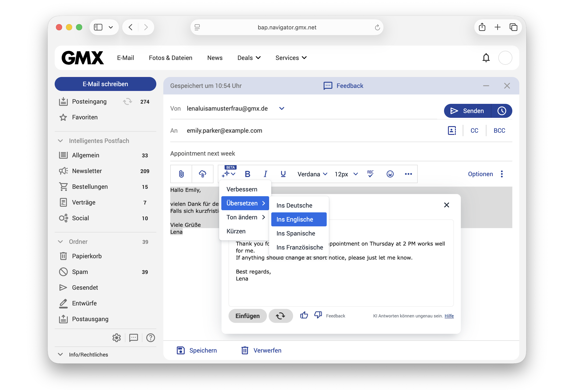Toggle bold formatting

click(x=247, y=174)
